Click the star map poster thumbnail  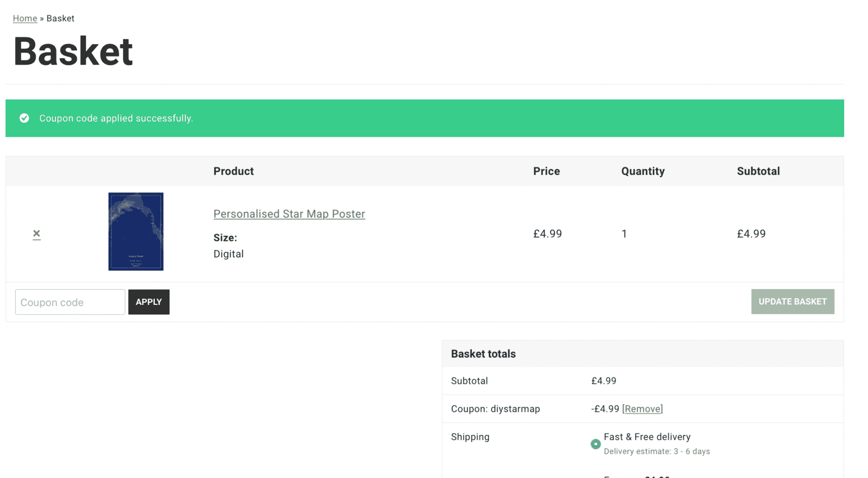[x=136, y=231]
